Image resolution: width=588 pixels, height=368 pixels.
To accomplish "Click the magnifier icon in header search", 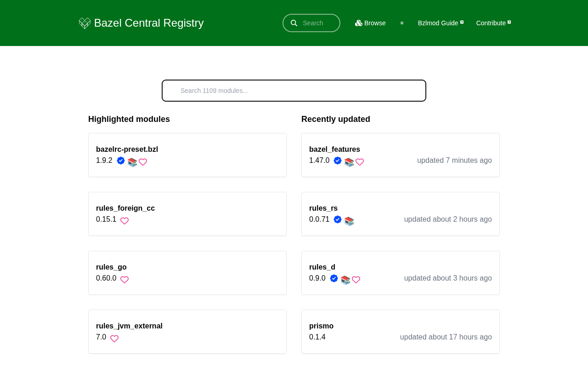I will click(294, 23).
